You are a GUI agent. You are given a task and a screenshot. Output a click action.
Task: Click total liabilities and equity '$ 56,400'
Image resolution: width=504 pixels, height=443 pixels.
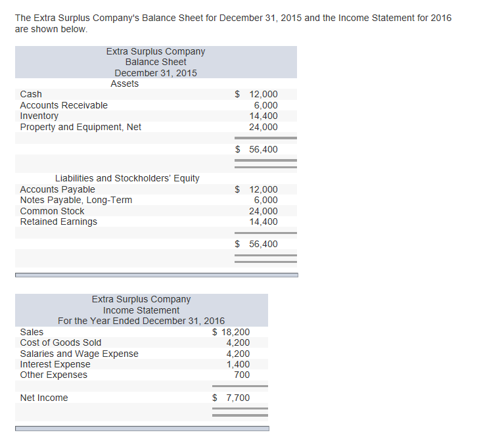(256, 244)
